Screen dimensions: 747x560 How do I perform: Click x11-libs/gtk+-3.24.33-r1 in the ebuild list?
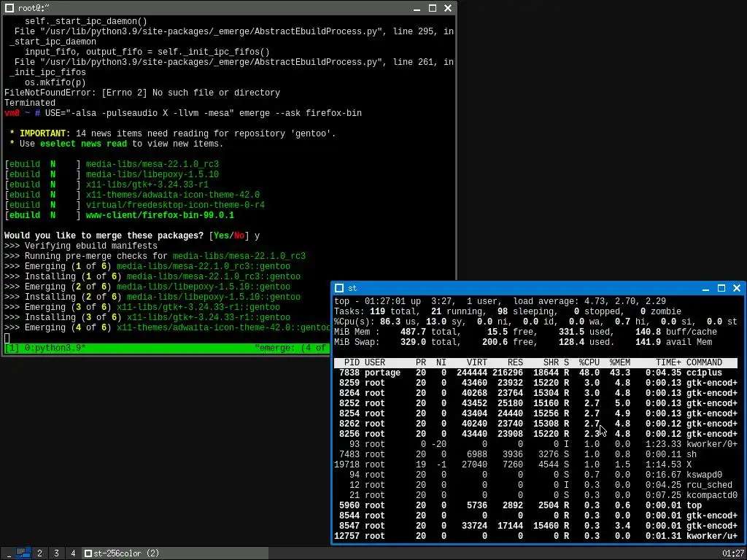tap(147, 184)
